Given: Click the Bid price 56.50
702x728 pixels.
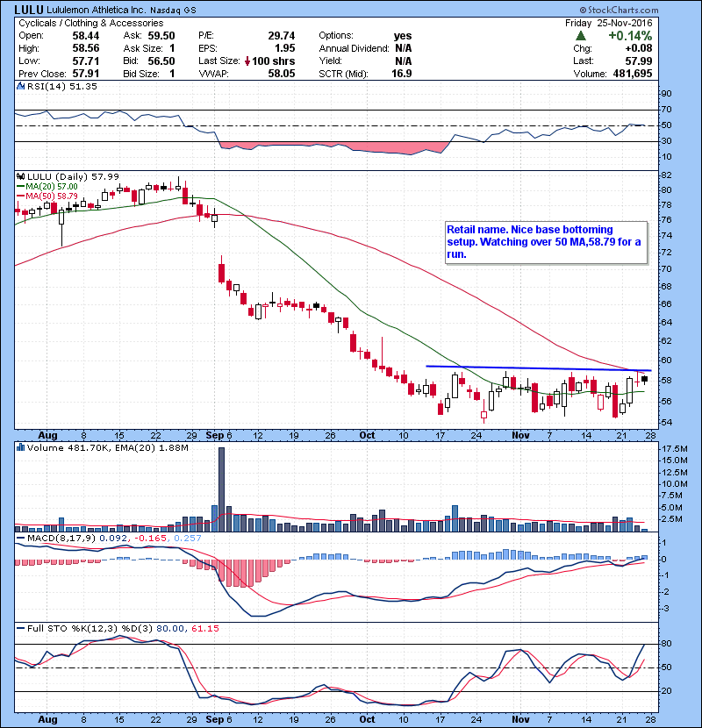Looking at the screenshot, I should pos(161,61).
